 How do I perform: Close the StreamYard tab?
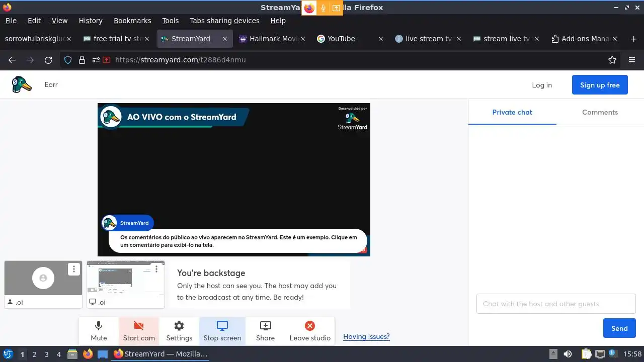[x=225, y=39]
